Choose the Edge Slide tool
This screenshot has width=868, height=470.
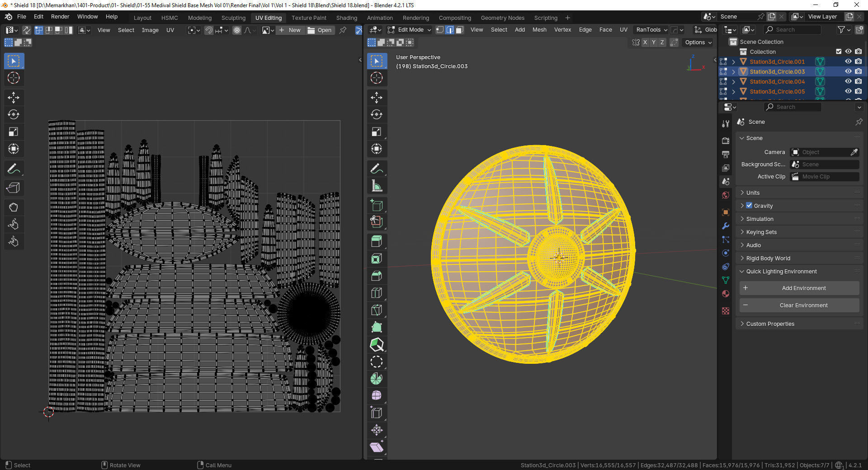(x=377, y=413)
